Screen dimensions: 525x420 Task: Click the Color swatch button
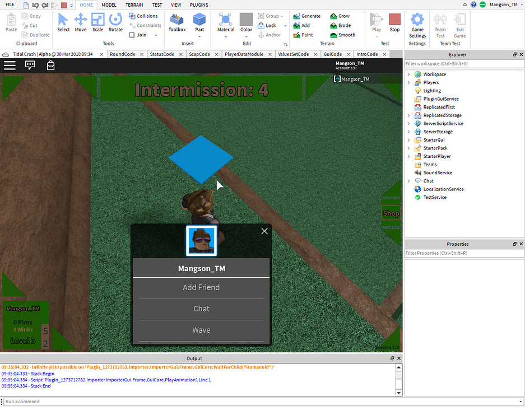pos(246,21)
